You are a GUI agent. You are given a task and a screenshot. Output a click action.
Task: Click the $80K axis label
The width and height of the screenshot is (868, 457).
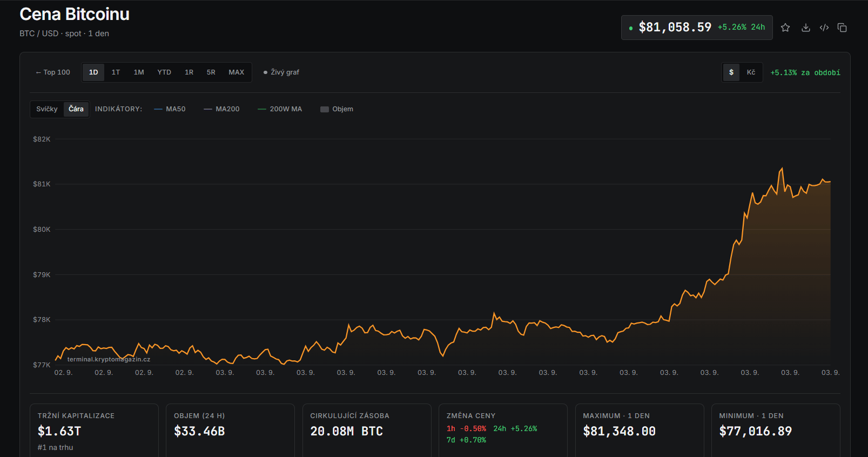click(42, 230)
